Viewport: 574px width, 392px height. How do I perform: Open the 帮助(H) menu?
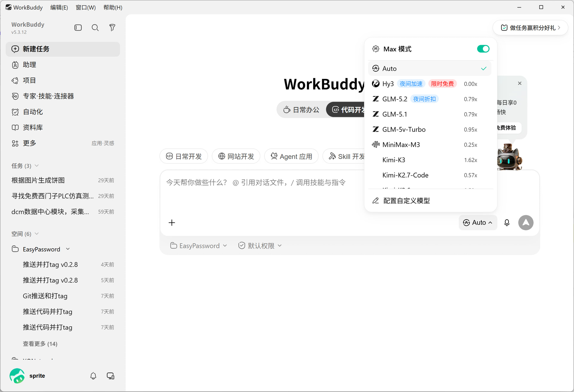(x=113, y=7)
